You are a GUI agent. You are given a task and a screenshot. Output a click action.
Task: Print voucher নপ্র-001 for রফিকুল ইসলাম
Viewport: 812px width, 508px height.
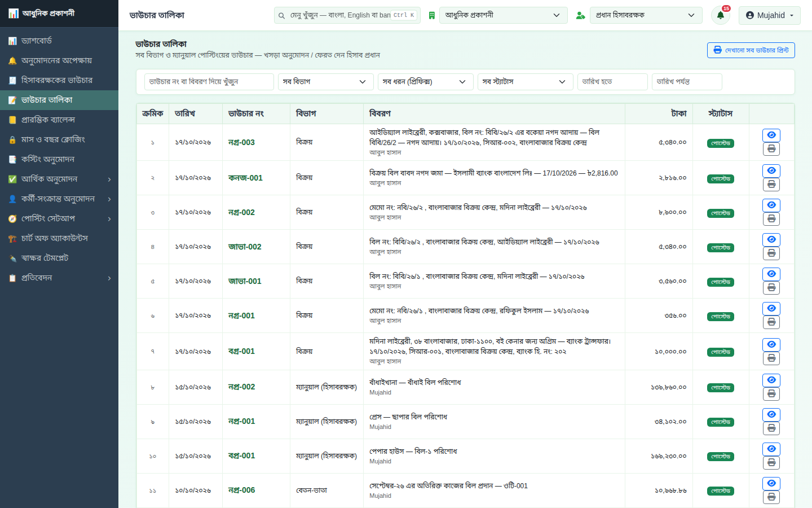pyautogui.click(x=771, y=322)
